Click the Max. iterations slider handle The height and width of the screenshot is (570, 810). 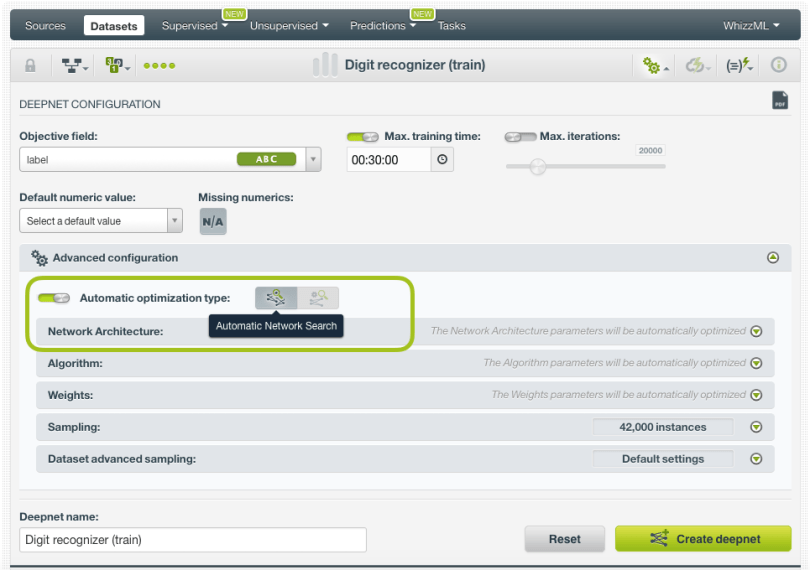tap(538, 167)
